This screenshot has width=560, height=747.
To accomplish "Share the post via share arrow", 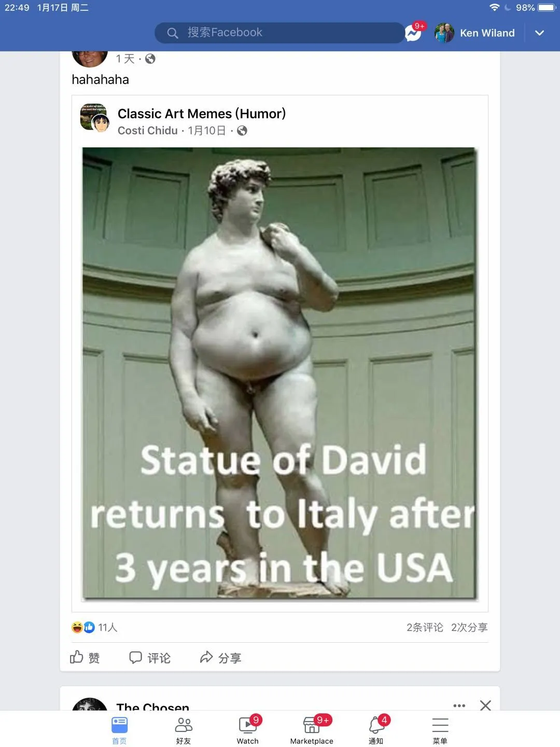I will pos(221,658).
